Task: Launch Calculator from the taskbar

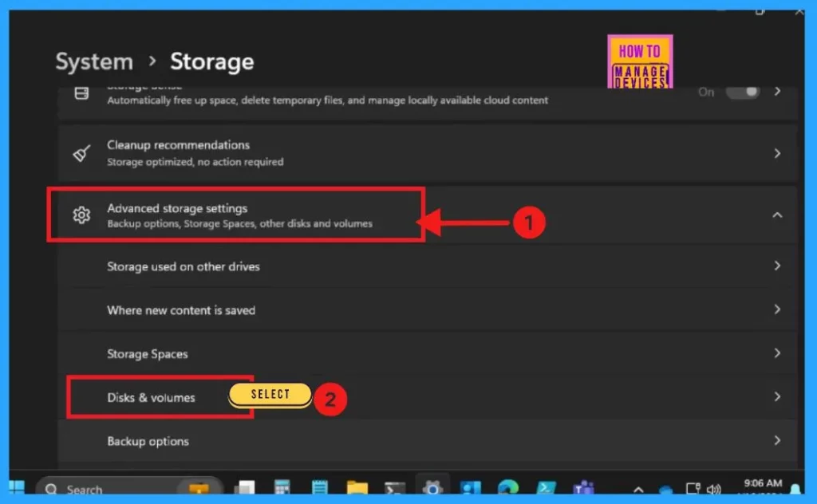Action: coord(282,487)
